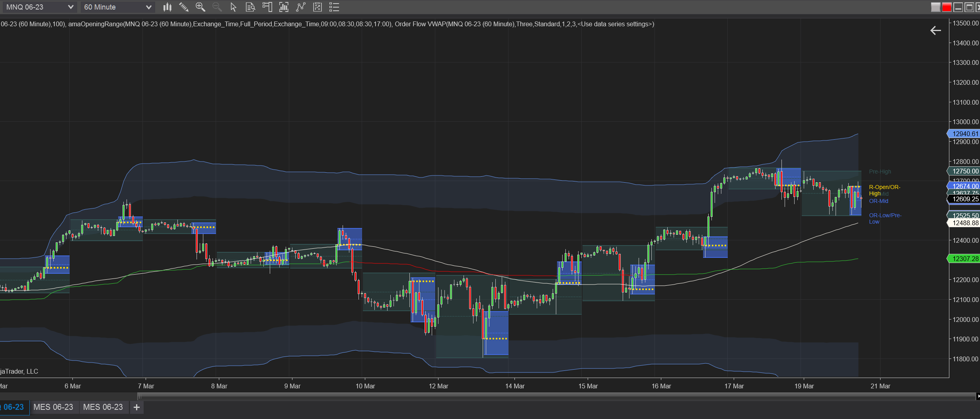Toggle the Chart Trader panel icon
Viewport: 980px width, 419px height.
click(267, 7)
